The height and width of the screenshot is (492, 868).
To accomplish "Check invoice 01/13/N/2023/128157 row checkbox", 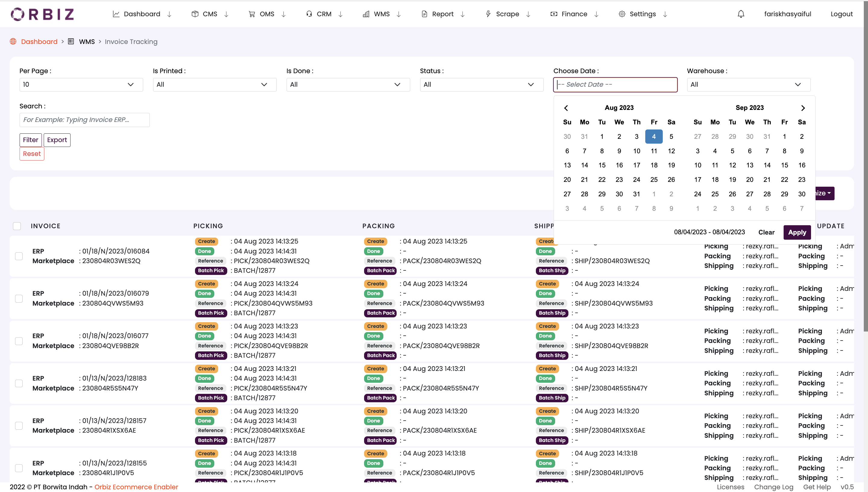I will click(x=19, y=426).
